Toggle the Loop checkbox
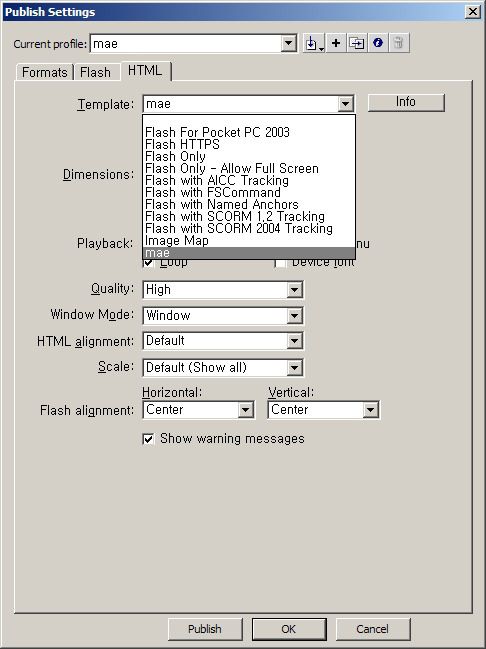The height and width of the screenshot is (649, 486). (149, 262)
